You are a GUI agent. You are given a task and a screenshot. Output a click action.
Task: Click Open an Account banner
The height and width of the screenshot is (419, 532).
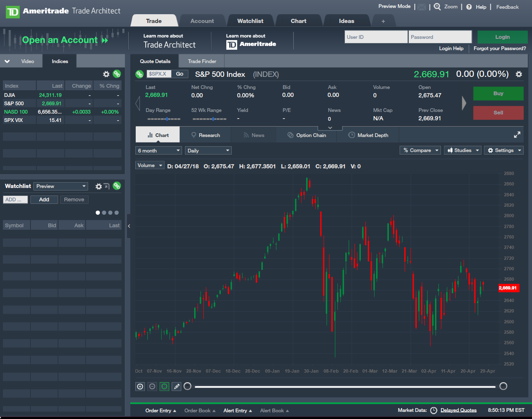pos(65,40)
